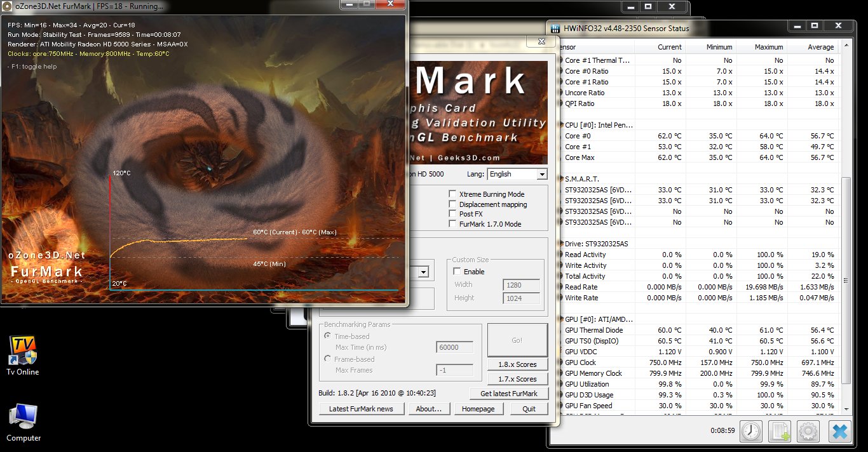The image size is (868, 452).
Task: Enable the Custom Size checkbox
Action: pyautogui.click(x=457, y=272)
